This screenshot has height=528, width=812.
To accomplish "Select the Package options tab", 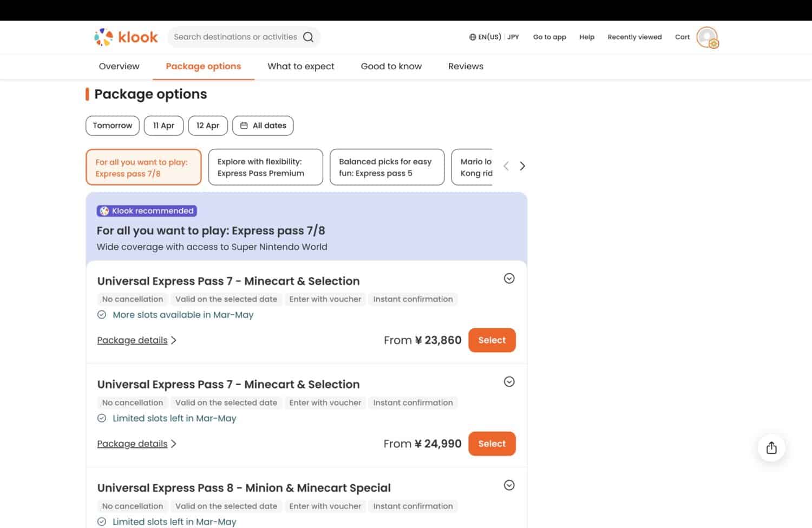I will pos(204,66).
